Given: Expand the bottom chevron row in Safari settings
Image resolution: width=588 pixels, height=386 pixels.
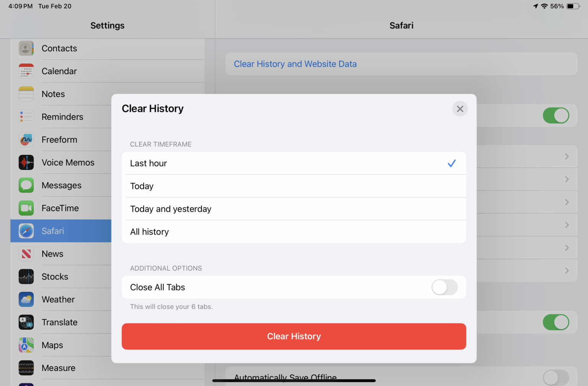Looking at the screenshot, I should [567, 271].
